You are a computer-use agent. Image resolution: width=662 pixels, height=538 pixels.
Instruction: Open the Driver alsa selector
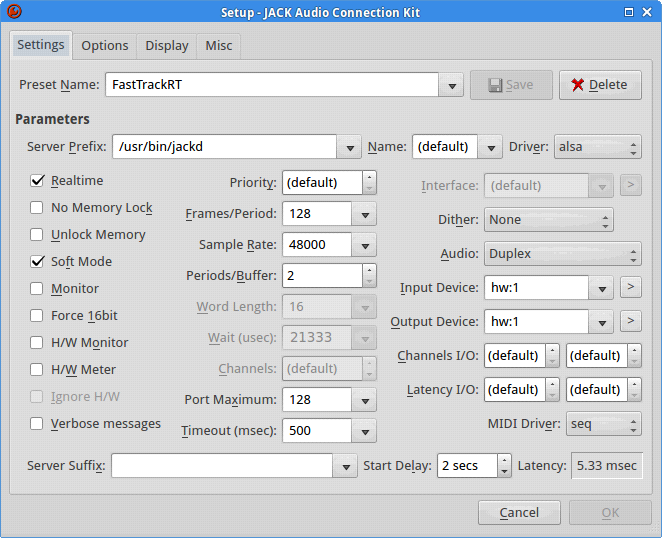coord(598,147)
